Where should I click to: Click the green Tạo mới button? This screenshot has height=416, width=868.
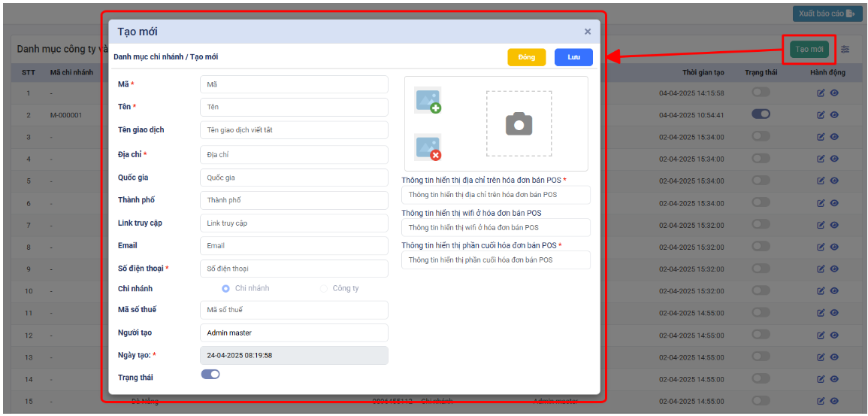point(809,50)
